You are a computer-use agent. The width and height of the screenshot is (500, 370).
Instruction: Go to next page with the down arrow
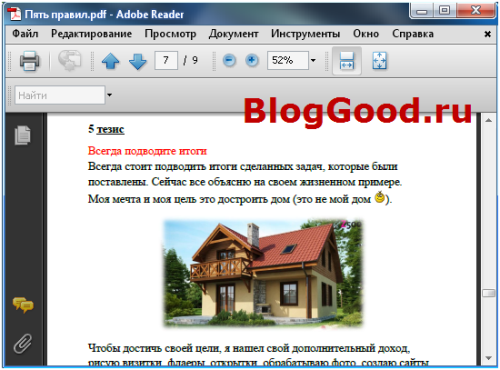click(x=137, y=61)
